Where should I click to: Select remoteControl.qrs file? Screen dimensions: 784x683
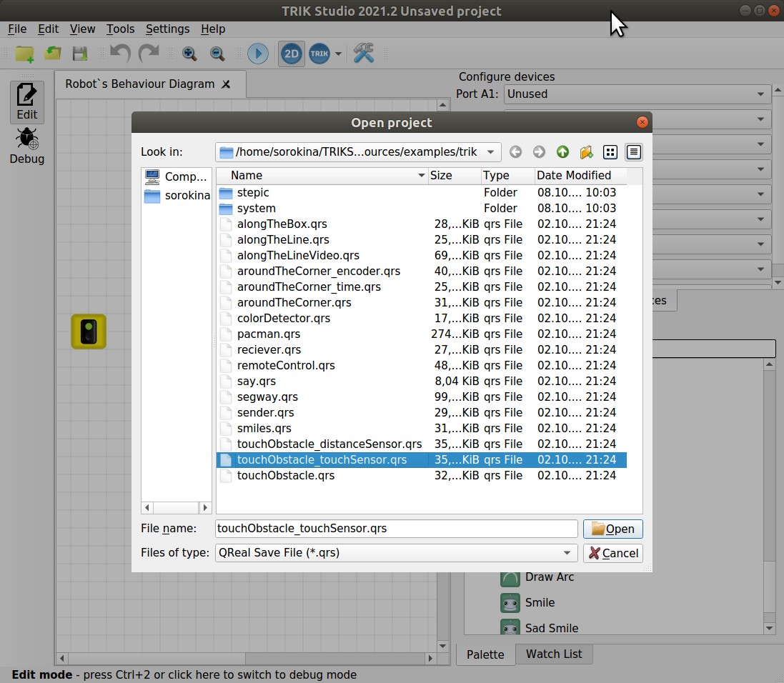click(x=422, y=366)
